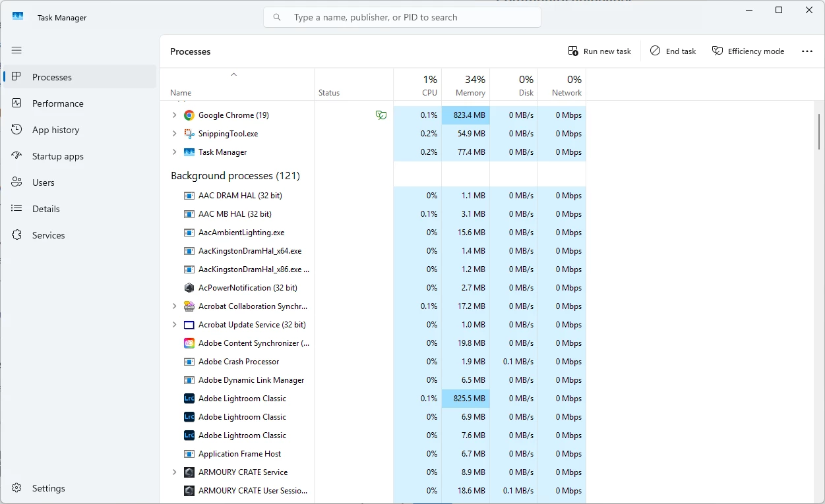Sort by the Disk column header
This screenshot has width=825, height=504.
point(514,85)
